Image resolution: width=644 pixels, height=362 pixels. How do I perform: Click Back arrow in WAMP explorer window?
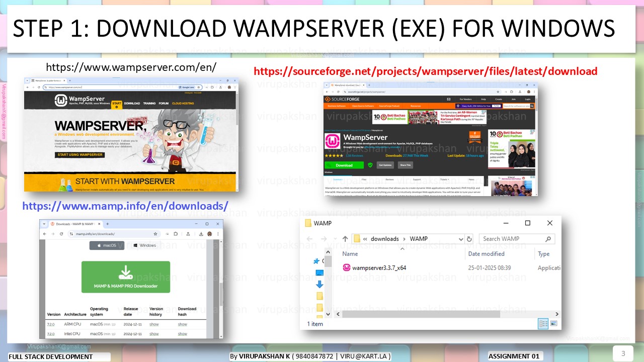(x=310, y=239)
